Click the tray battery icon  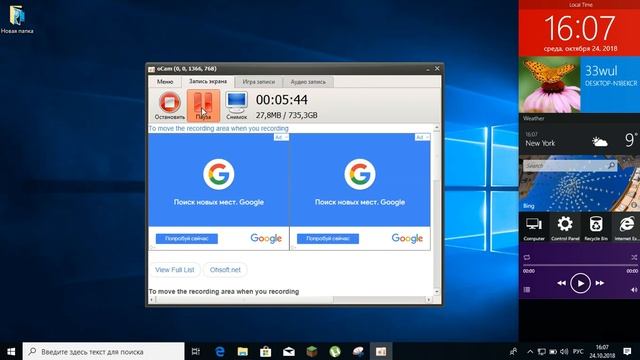[553, 351]
